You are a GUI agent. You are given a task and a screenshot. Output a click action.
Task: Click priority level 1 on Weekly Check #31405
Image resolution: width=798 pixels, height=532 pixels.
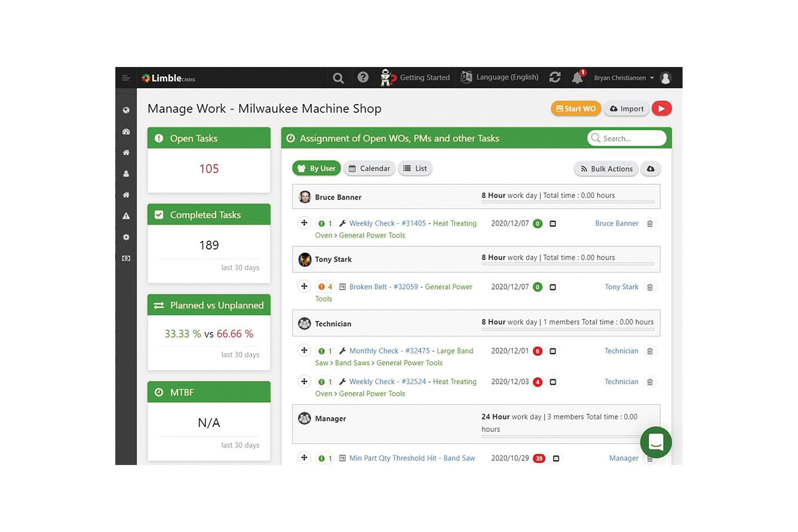click(325, 224)
